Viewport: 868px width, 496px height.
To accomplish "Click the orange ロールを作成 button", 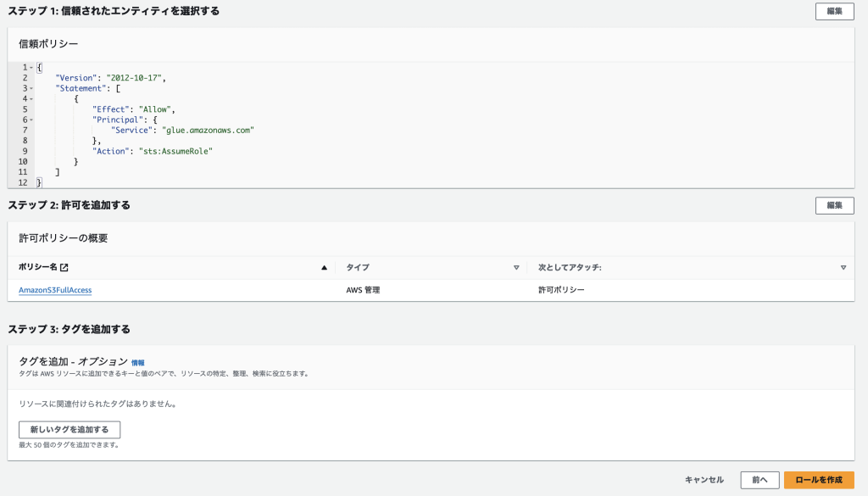I will point(818,480).
